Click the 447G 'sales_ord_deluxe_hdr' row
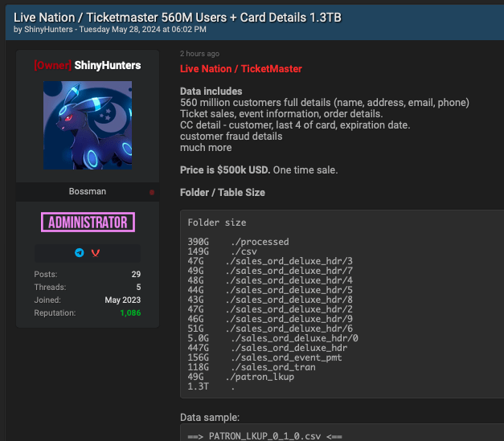Viewport: 504px width, 441px height. [x=268, y=348]
